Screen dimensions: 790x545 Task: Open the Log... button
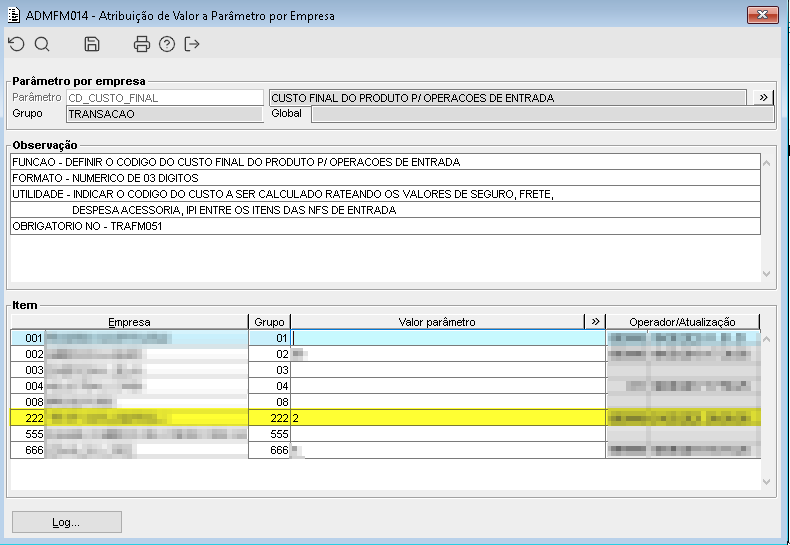tap(67, 522)
